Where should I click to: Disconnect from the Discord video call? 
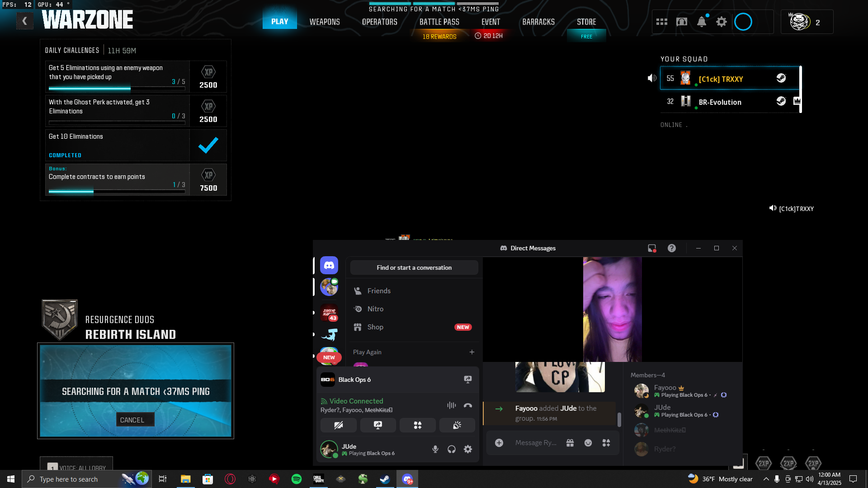pyautogui.click(x=468, y=405)
